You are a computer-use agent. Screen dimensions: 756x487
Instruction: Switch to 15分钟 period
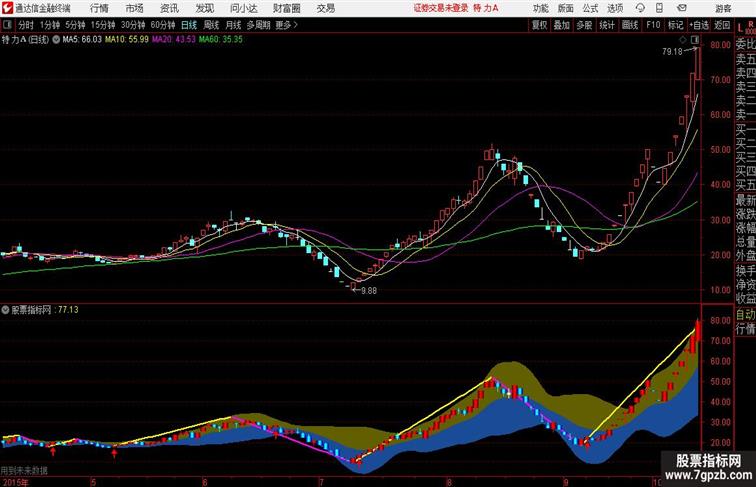pyautogui.click(x=103, y=25)
